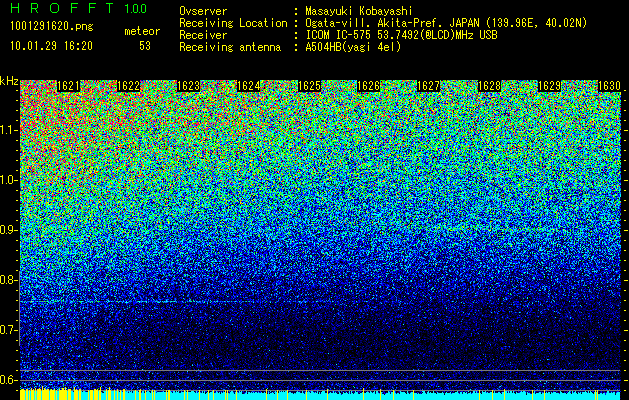This screenshot has height=400, width=629.
Task: Click the 0.9 frequency axis label
Action: (8, 230)
